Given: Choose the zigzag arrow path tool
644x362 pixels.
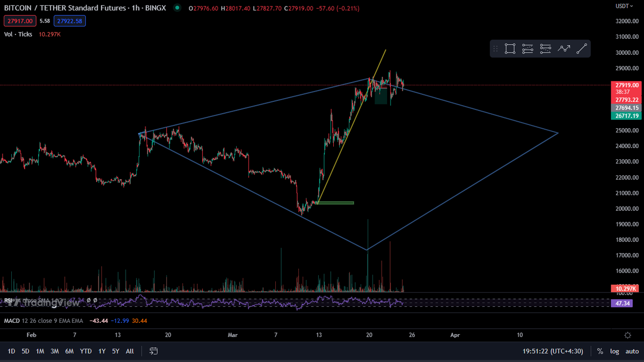Looking at the screenshot, I should (563, 49).
